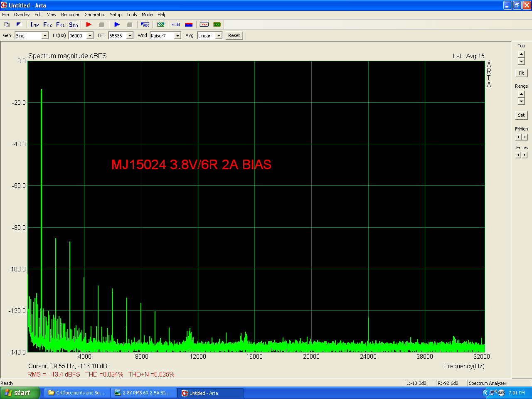Open the Setup menu
The image size is (532, 399).
point(116,15)
